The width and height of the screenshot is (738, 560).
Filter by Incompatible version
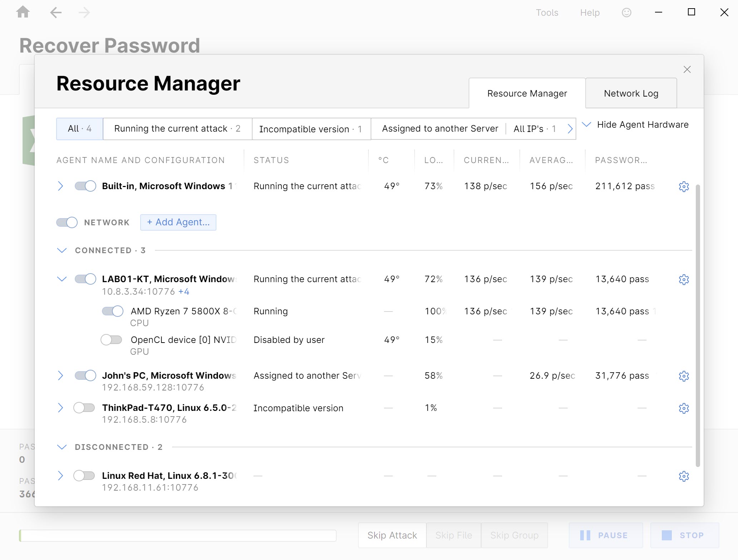point(311,129)
